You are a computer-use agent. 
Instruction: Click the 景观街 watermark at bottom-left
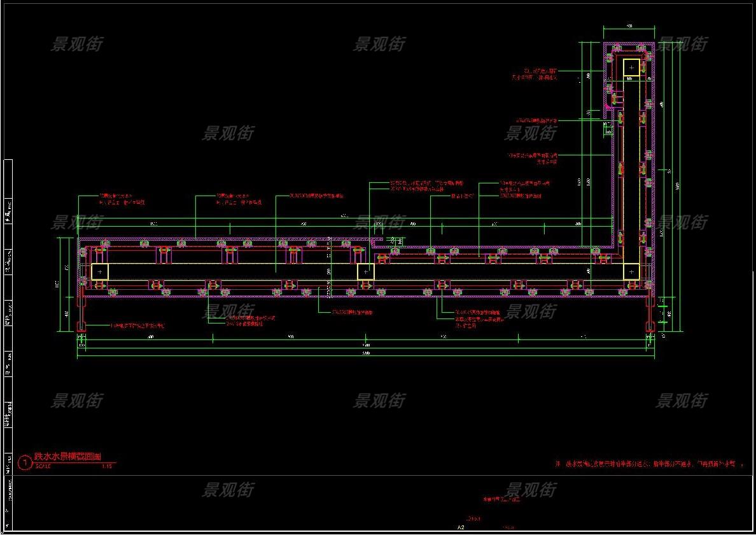[x=76, y=401]
